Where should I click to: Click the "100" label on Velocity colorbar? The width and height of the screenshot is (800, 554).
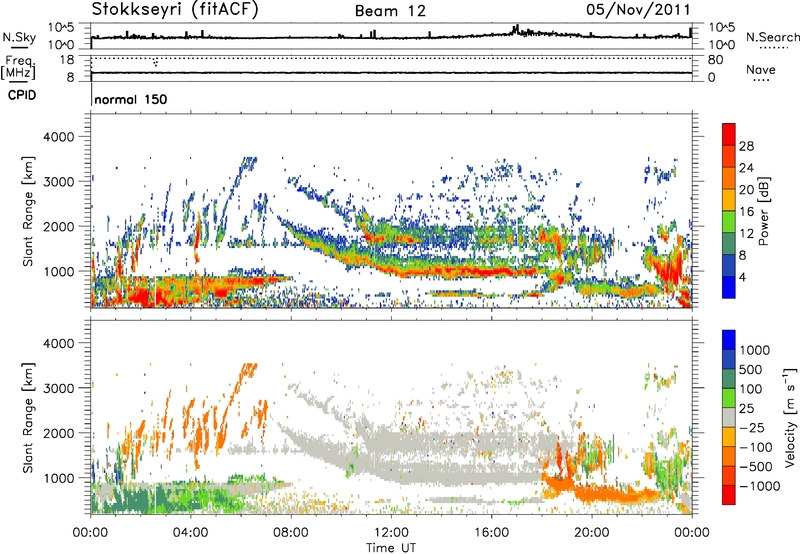click(x=751, y=389)
